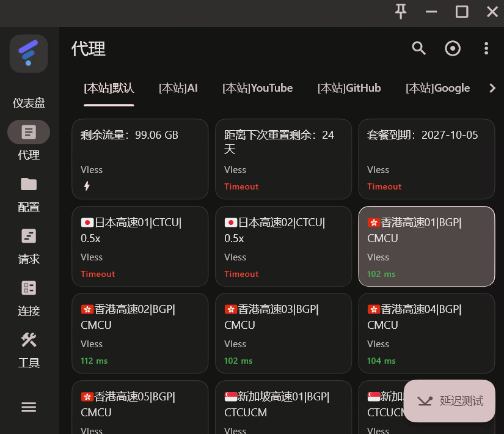Select the 香港高速01|BGP| CMCU proxy
Image resolution: width=504 pixels, height=434 pixels.
(x=426, y=246)
